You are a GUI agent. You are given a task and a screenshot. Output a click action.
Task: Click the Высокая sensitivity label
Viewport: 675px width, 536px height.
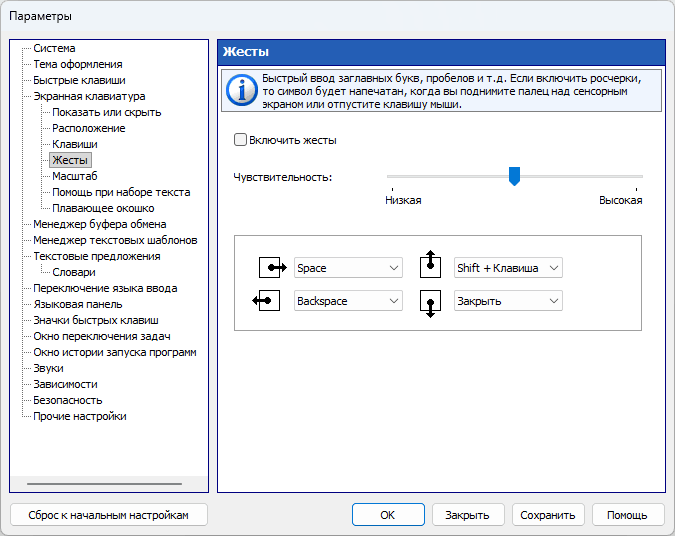click(621, 200)
